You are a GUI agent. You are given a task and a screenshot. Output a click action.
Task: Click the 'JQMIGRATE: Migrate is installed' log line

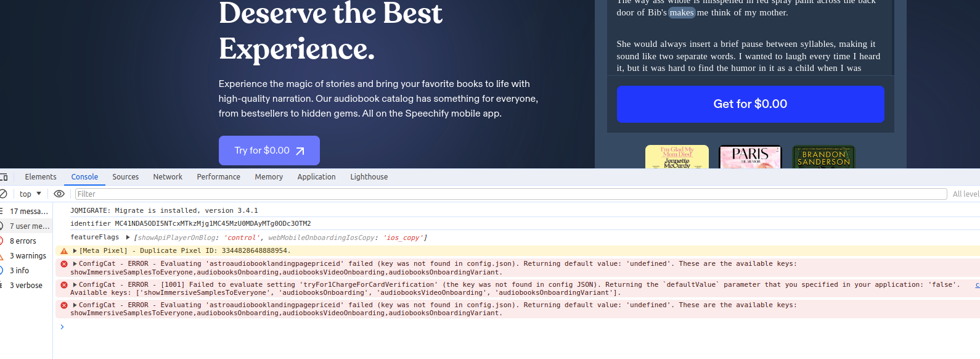point(164,211)
